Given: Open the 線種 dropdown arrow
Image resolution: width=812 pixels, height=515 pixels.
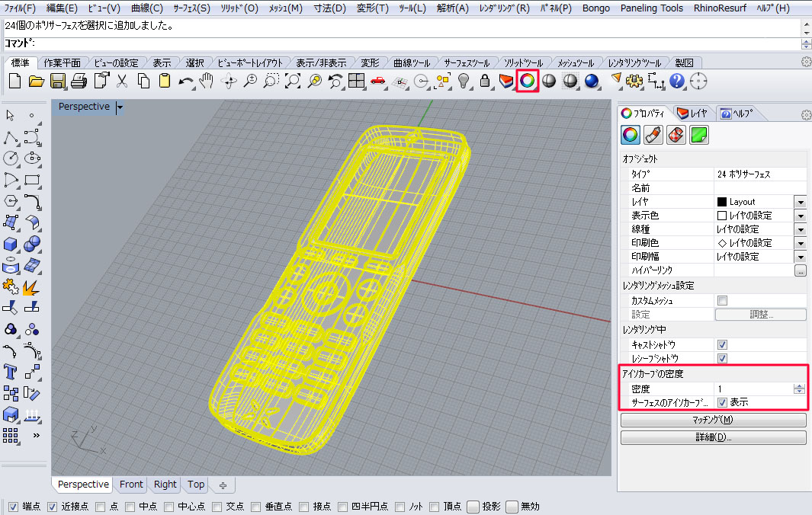Looking at the screenshot, I should [x=801, y=229].
